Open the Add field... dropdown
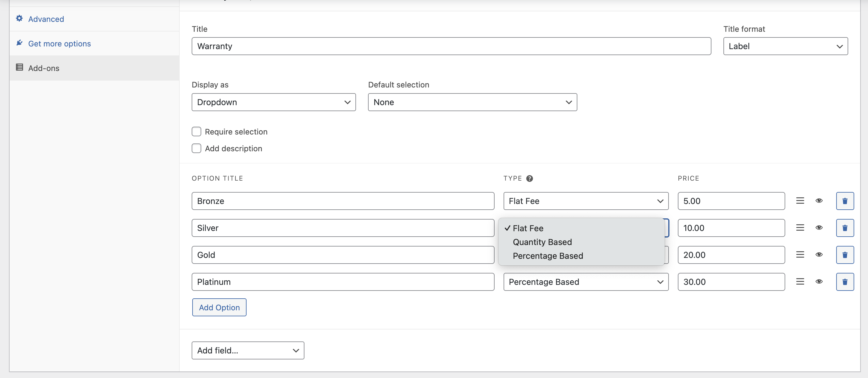868x378 pixels. point(248,350)
